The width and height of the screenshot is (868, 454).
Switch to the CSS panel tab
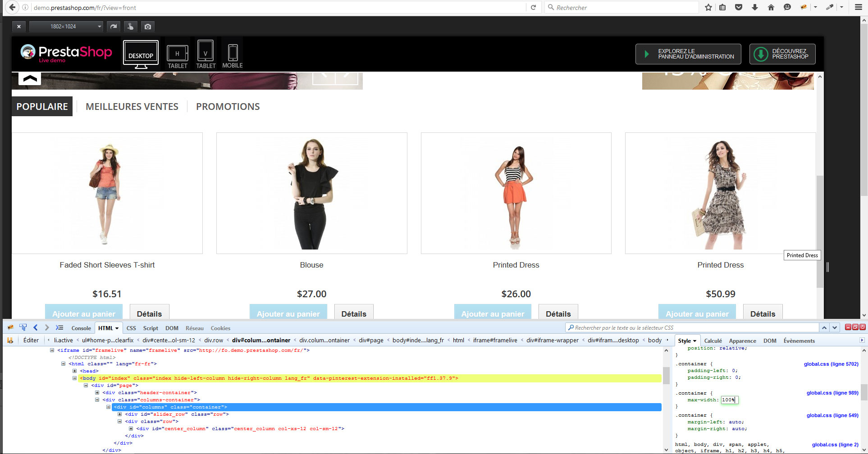[x=131, y=328]
